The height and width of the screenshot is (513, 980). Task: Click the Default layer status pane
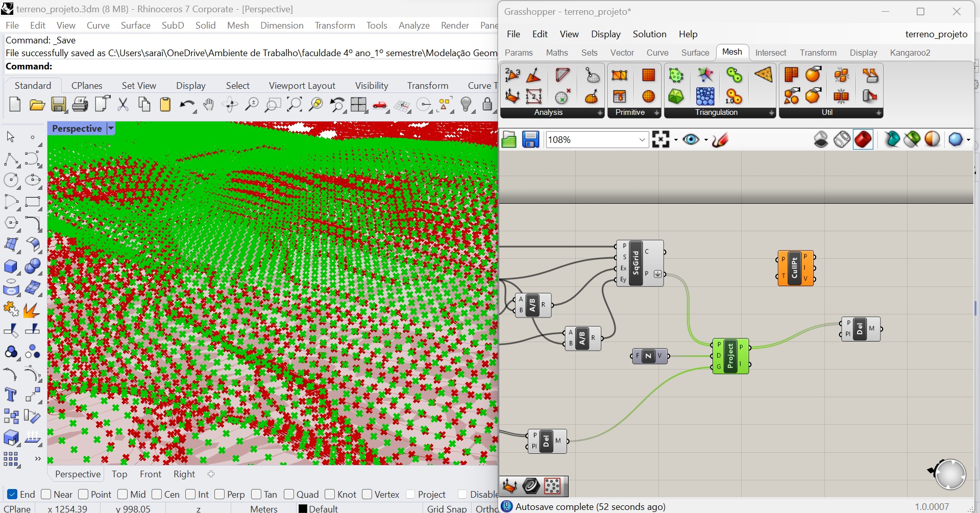(x=323, y=508)
